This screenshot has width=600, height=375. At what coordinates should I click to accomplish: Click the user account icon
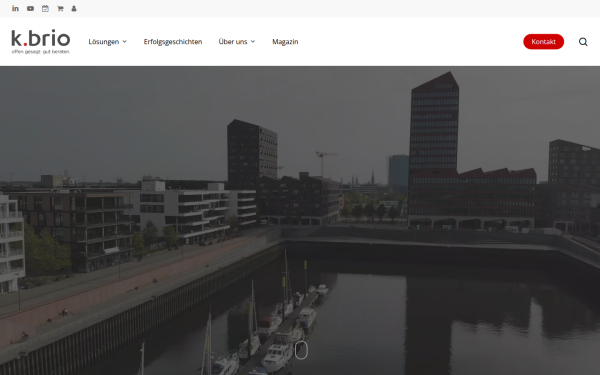[x=74, y=8]
